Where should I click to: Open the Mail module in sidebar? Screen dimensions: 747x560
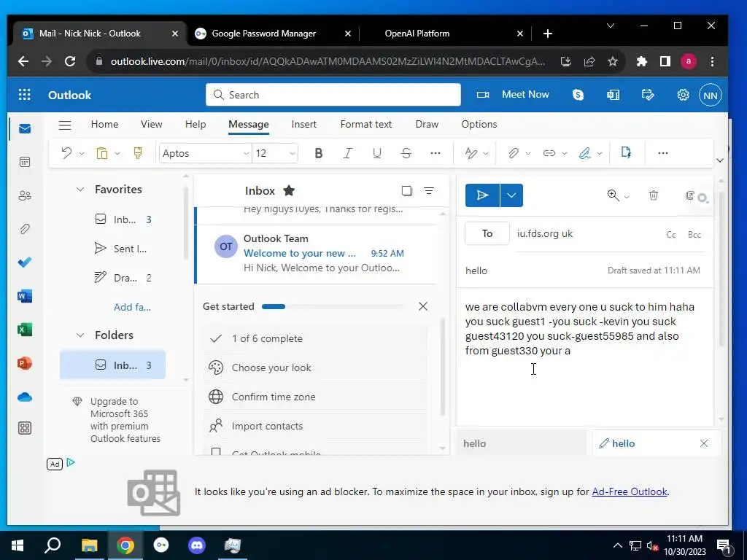(x=25, y=128)
